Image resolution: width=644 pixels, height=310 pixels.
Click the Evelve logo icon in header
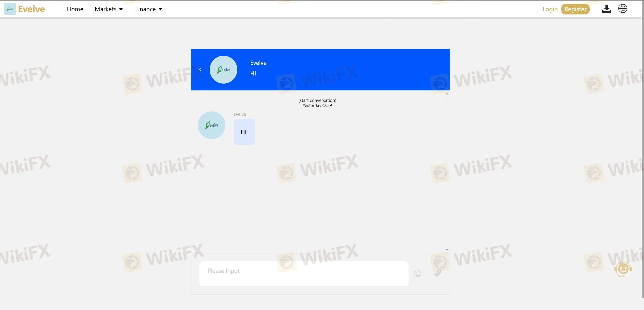[10, 9]
